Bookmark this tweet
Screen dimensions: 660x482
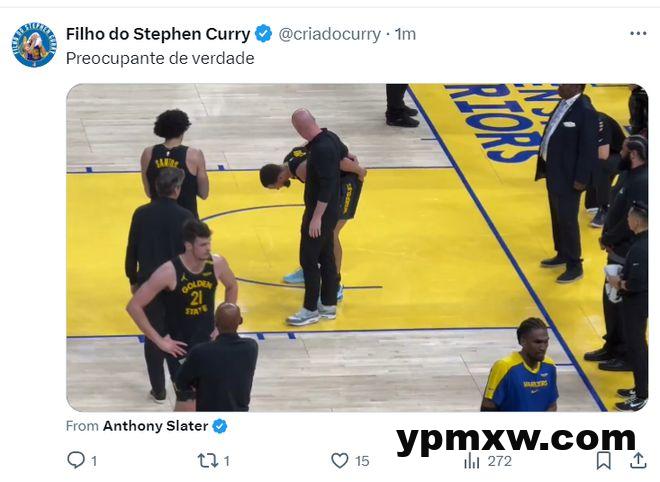point(604,460)
